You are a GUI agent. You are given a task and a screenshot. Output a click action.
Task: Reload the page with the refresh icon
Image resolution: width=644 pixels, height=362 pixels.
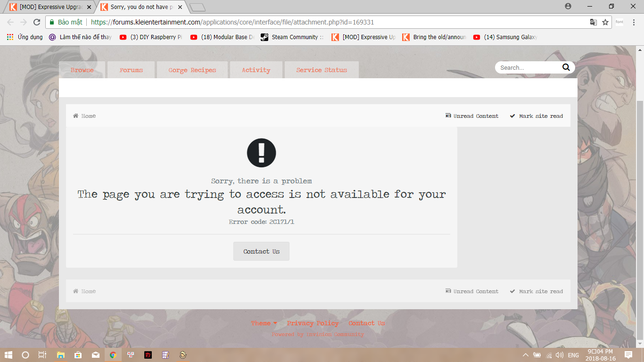click(37, 22)
